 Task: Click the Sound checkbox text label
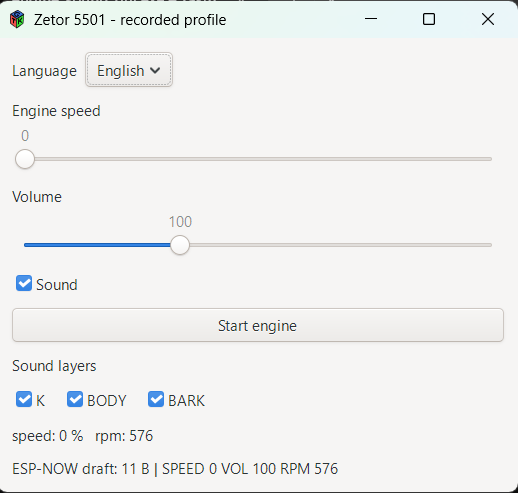57,285
